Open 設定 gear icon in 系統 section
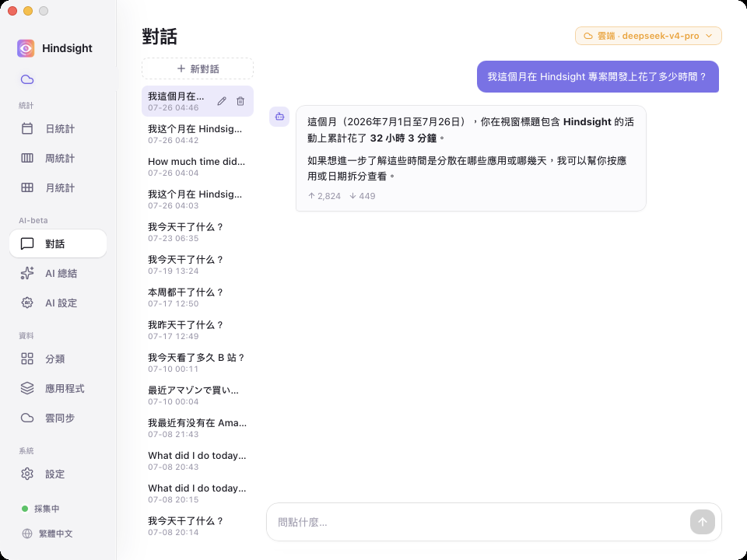747x560 pixels. [x=27, y=474]
